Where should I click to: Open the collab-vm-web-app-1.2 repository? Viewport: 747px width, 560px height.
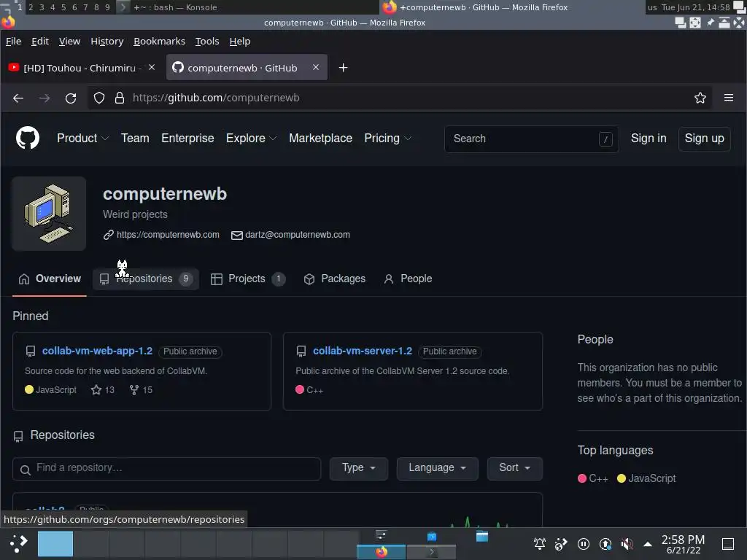(97, 351)
